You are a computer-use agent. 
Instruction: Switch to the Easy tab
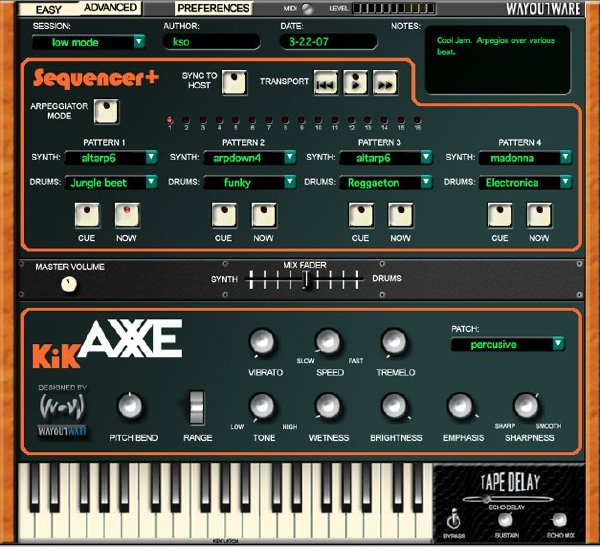coord(49,9)
